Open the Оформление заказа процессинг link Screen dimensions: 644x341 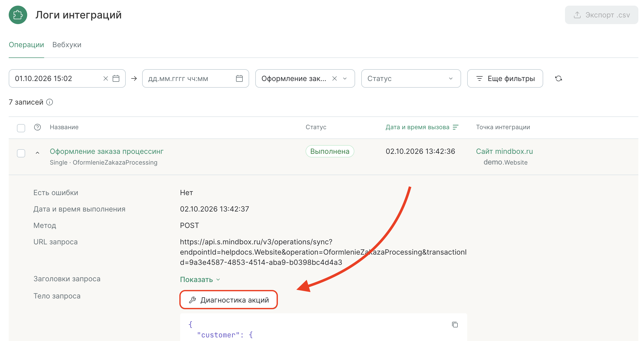point(106,151)
